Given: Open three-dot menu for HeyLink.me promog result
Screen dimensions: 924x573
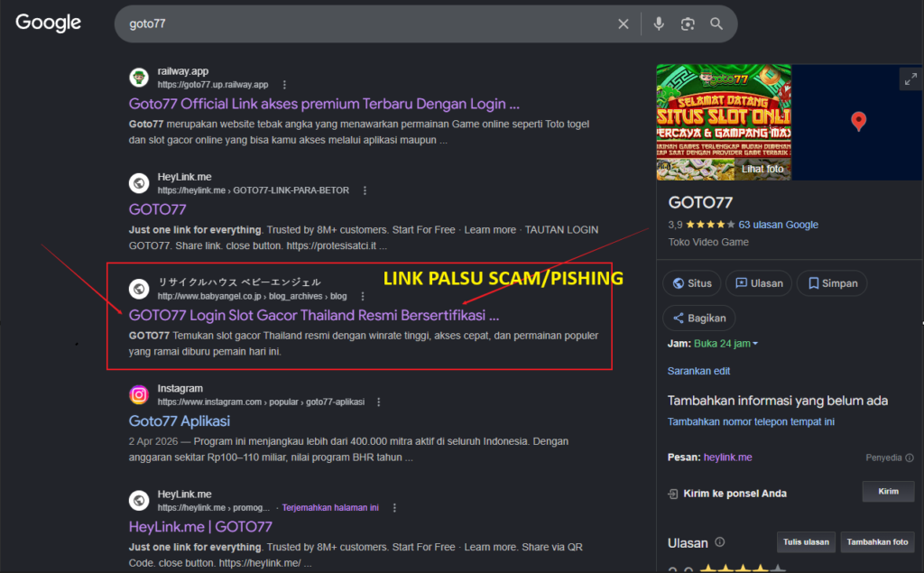Looking at the screenshot, I should 394,507.
